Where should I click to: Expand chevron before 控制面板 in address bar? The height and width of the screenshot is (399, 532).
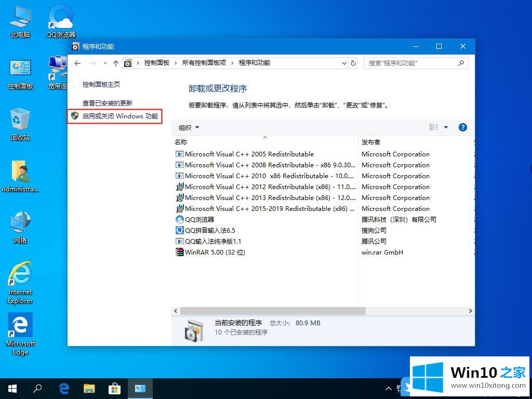pyautogui.click(x=138, y=63)
